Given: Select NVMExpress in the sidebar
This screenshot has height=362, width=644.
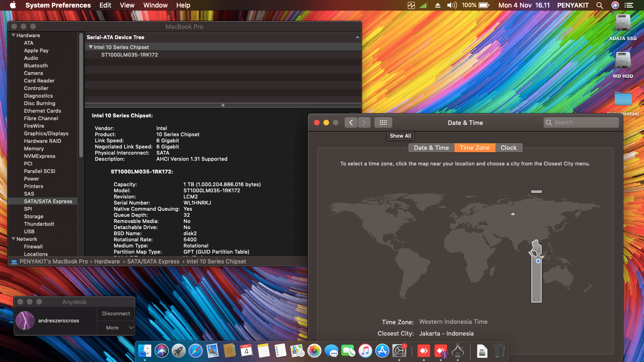Looking at the screenshot, I should click(40, 156).
